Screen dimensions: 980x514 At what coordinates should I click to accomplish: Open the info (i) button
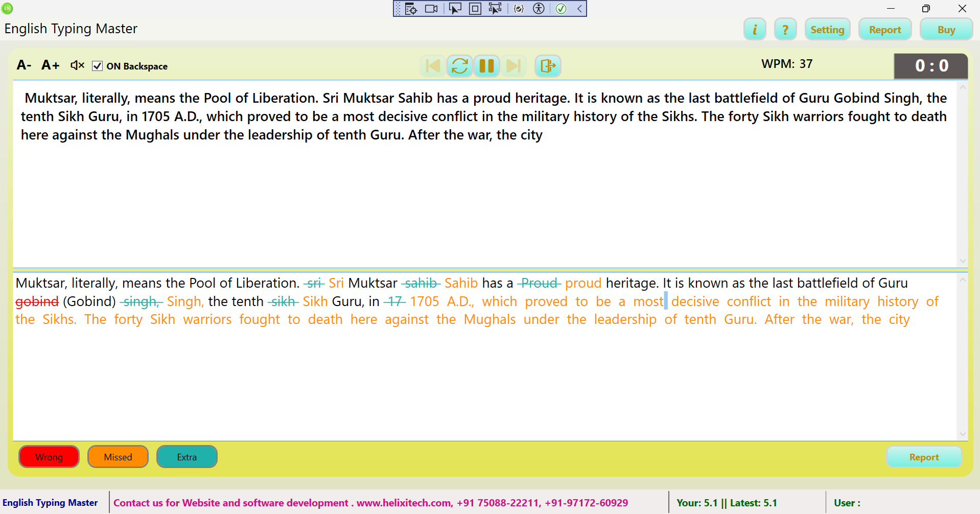[x=754, y=30]
